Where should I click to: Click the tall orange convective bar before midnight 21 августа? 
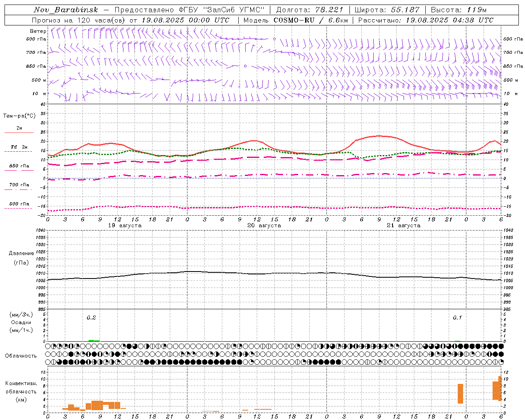460,394
